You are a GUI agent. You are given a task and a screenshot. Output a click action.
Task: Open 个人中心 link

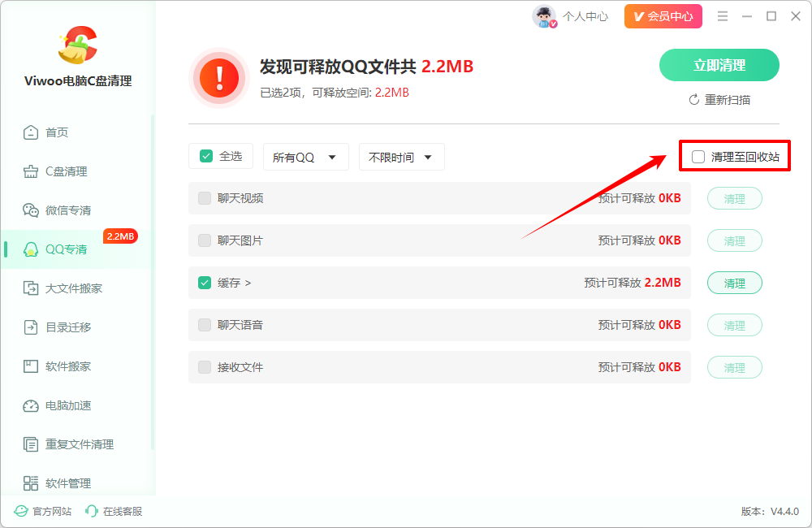coord(585,16)
